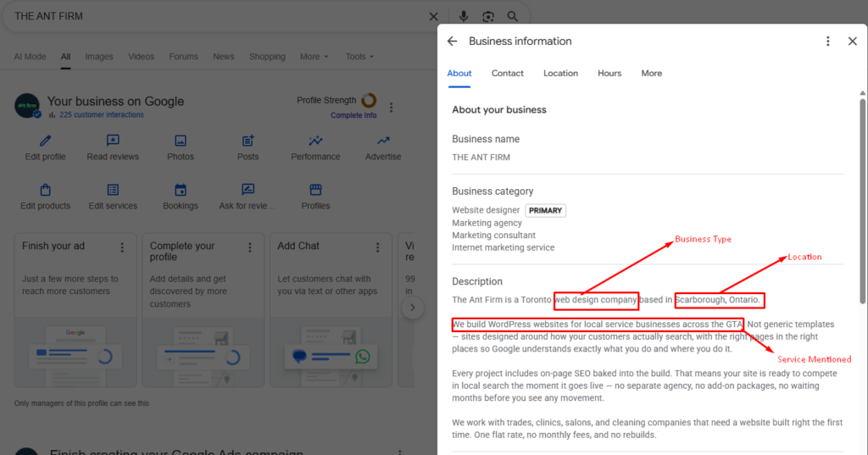
Task: Click the Description heading
Action: (x=477, y=281)
